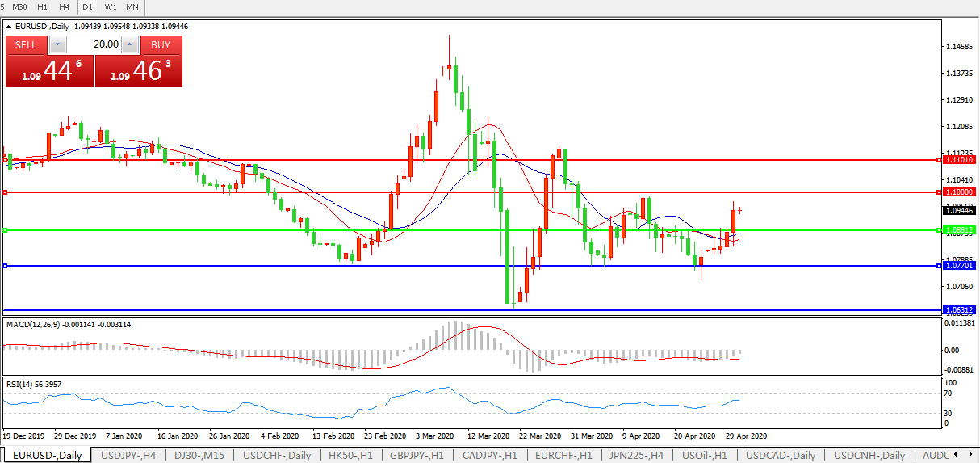This screenshot has height=463, width=980.
Task: Open the USDJPY-,H4 chart tab
Action: (128, 455)
